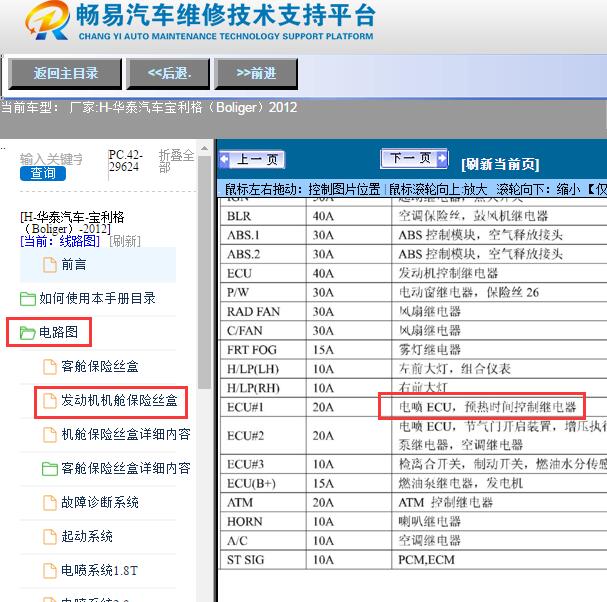Click the ECU#2 fuse label
This screenshot has height=602, width=607.
[x=245, y=436]
